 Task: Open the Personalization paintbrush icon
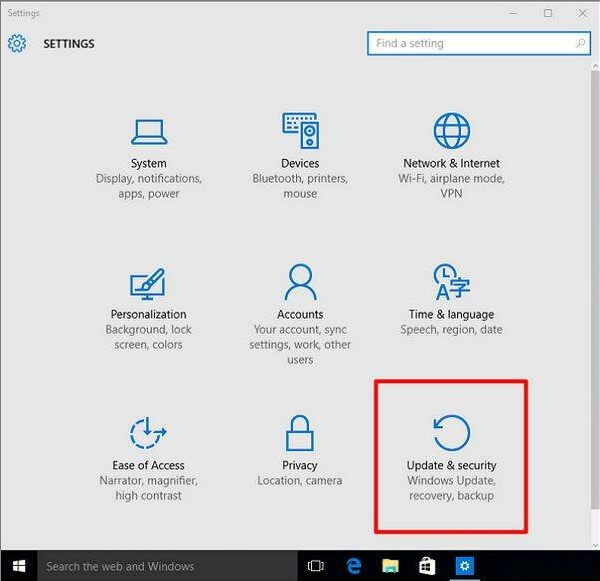coord(148,284)
